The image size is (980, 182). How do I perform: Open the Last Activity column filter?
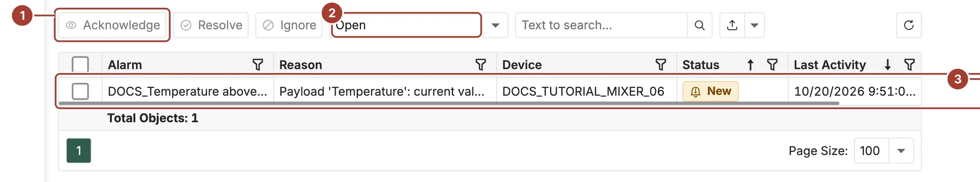click(909, 64)
